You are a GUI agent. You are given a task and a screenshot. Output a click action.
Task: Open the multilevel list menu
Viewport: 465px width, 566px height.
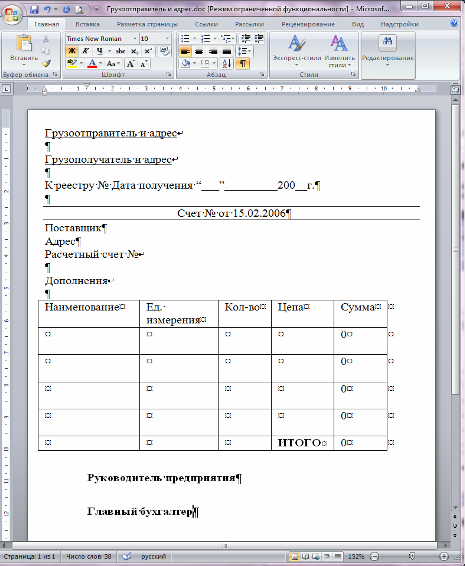click(228, 39)
